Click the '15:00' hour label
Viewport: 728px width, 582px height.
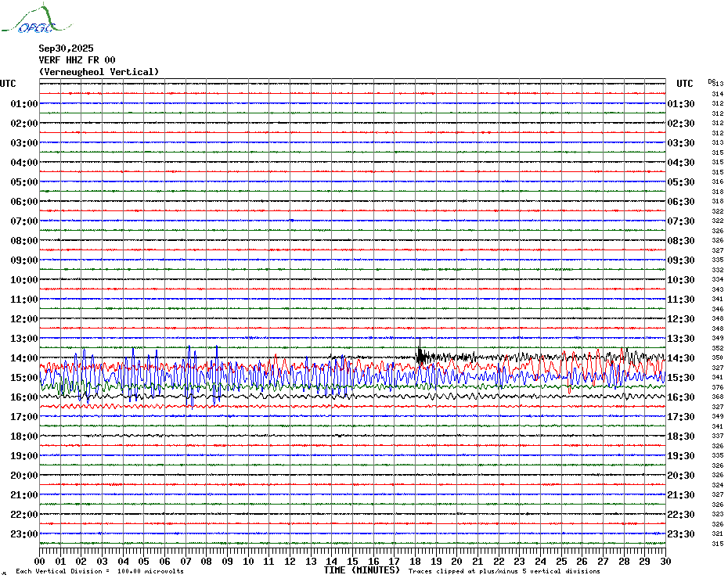click(x=24, y=377)
